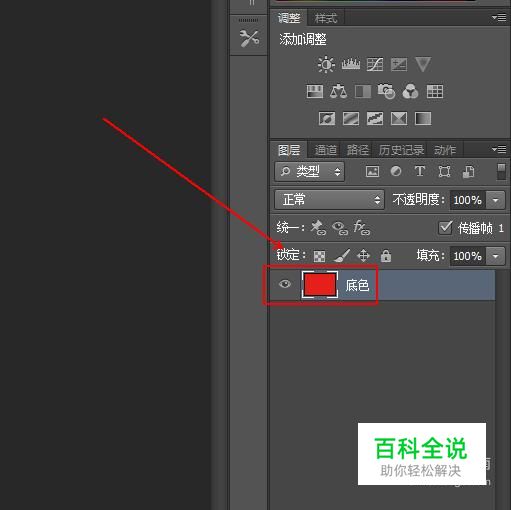Switch to the 图层 tab
The height and width of the screenshot is (510, 511).
[x=289, y=150]
